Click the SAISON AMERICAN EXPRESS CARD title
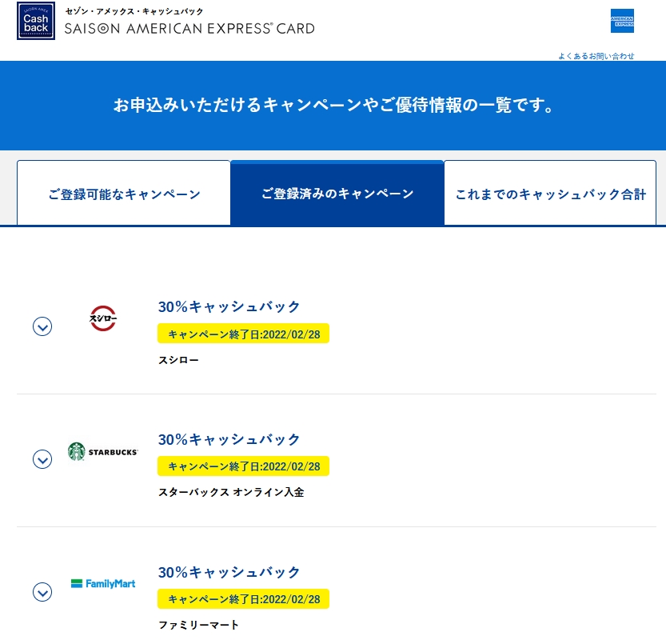The width and height of the screenshot is (666, 644). 189,29
